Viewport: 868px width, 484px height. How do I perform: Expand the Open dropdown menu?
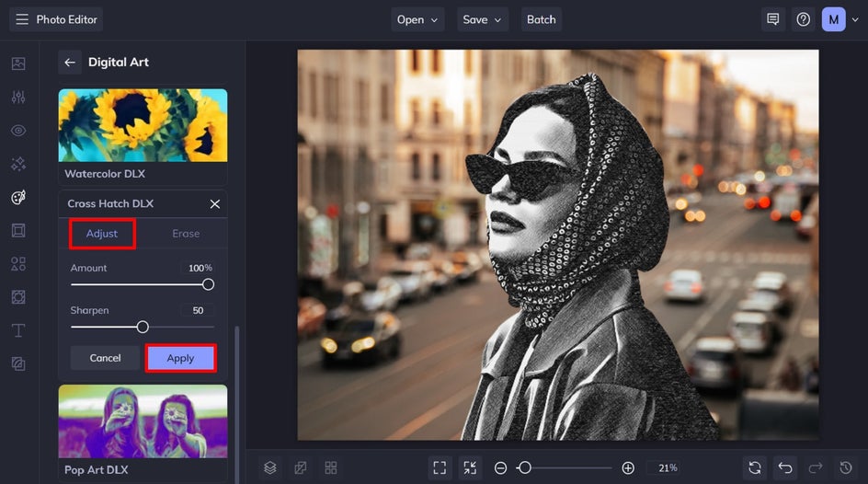pos(418,19)
